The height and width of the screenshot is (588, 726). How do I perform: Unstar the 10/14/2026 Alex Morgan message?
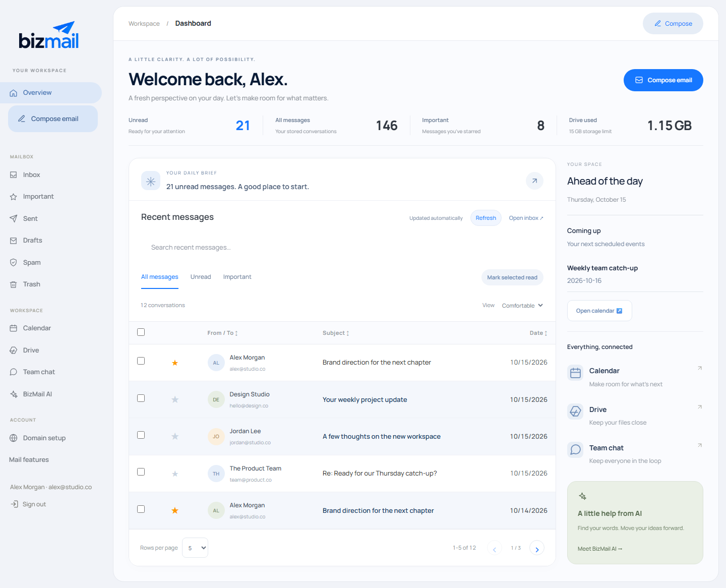[175, 510]
